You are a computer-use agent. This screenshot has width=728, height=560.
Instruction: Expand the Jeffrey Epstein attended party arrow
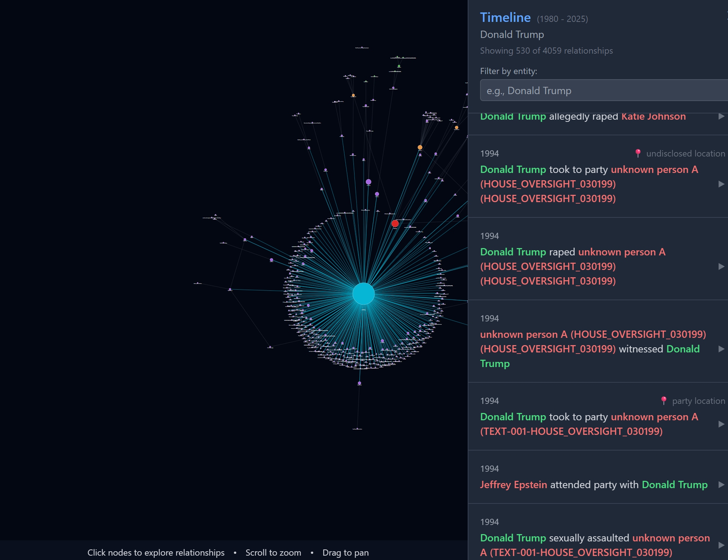pos(721,484)
